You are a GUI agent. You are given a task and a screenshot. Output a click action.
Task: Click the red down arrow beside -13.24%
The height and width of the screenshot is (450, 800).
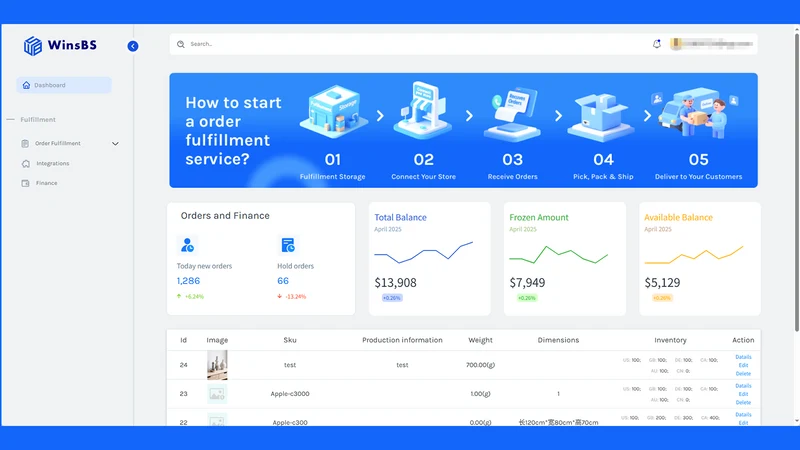[280, 296]
